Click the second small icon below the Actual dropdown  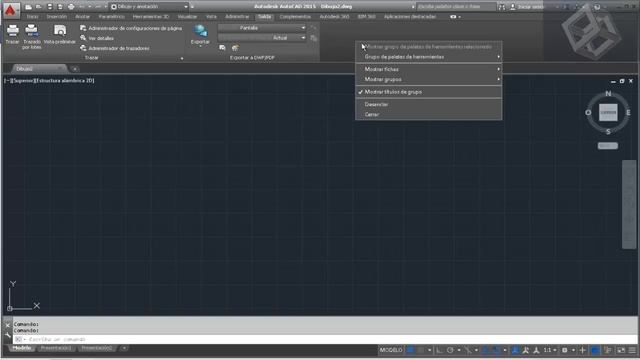[x=235, y=48]
